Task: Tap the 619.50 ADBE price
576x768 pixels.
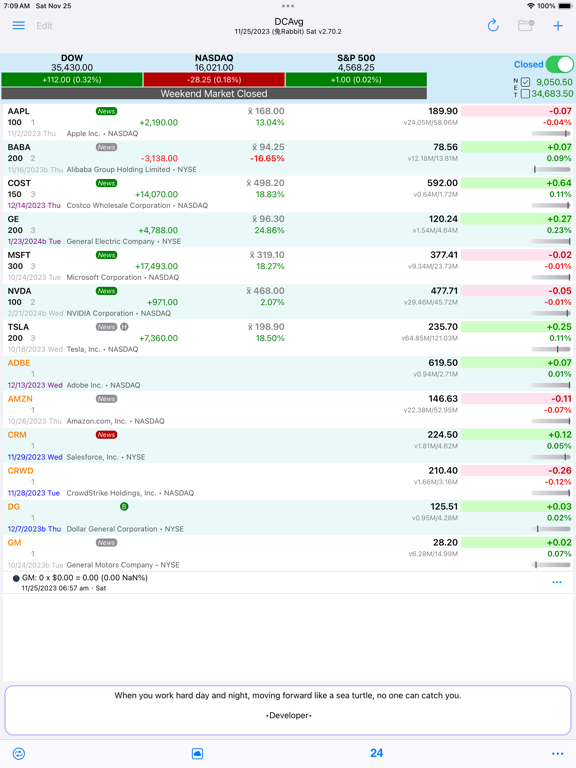Action: [443, 363]
